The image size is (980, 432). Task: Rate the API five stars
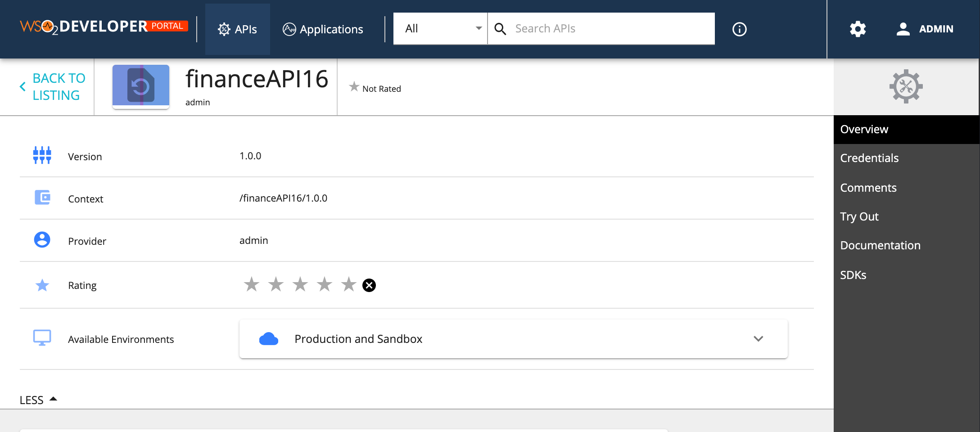[349, 284]
